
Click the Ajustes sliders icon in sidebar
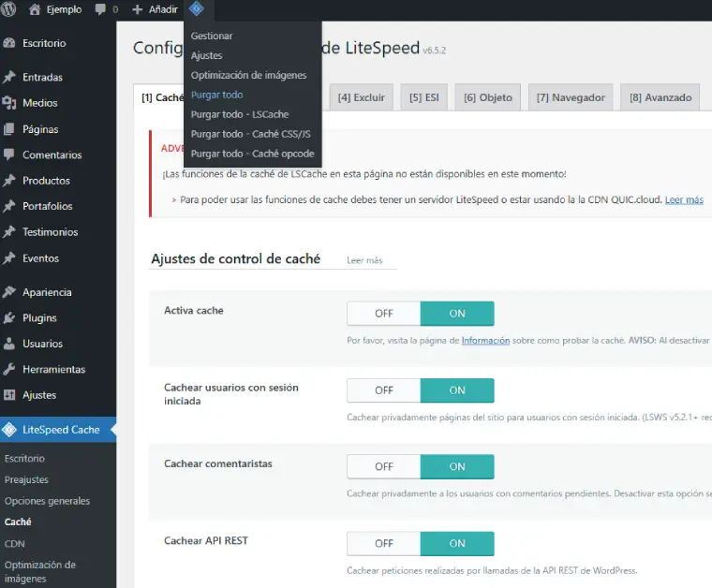click(9, 395)
